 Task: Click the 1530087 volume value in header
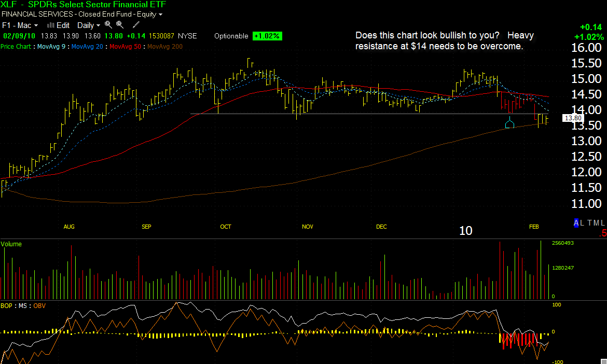point(161,36)
